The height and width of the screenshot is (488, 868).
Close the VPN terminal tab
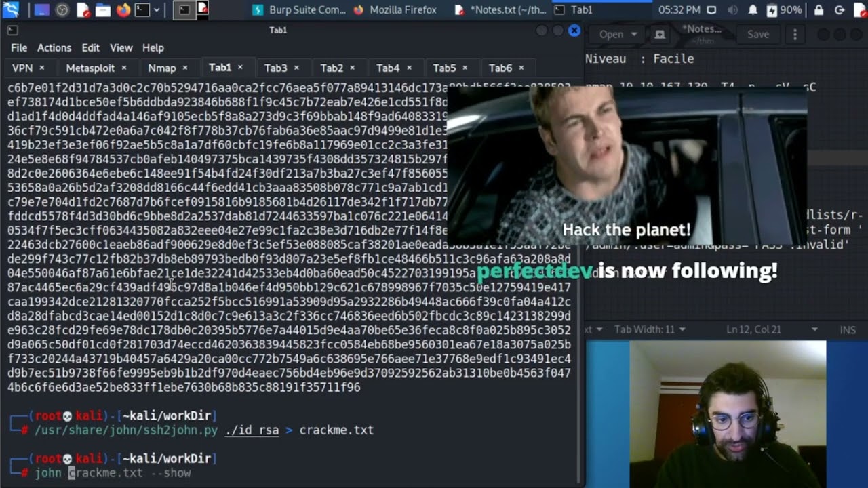click(41, 68)
